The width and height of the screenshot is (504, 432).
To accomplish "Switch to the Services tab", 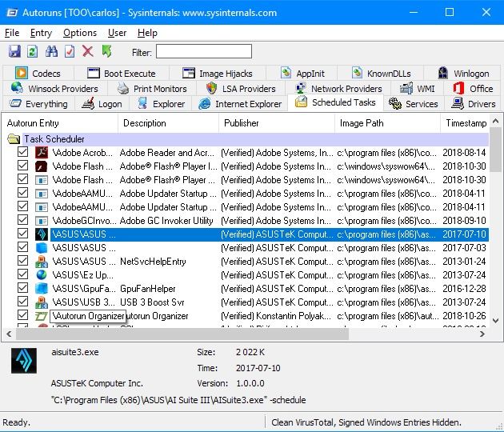I will click(414, 104).
